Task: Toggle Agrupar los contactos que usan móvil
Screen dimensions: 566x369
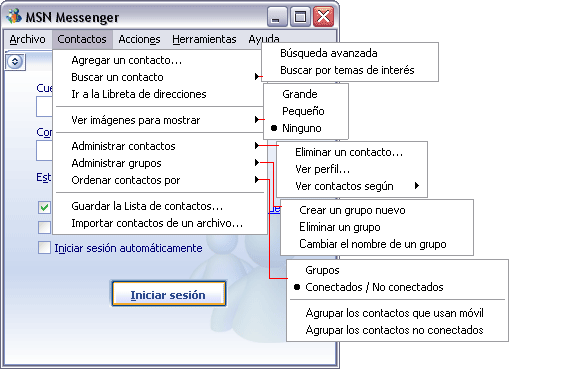Action: point(397,313)
